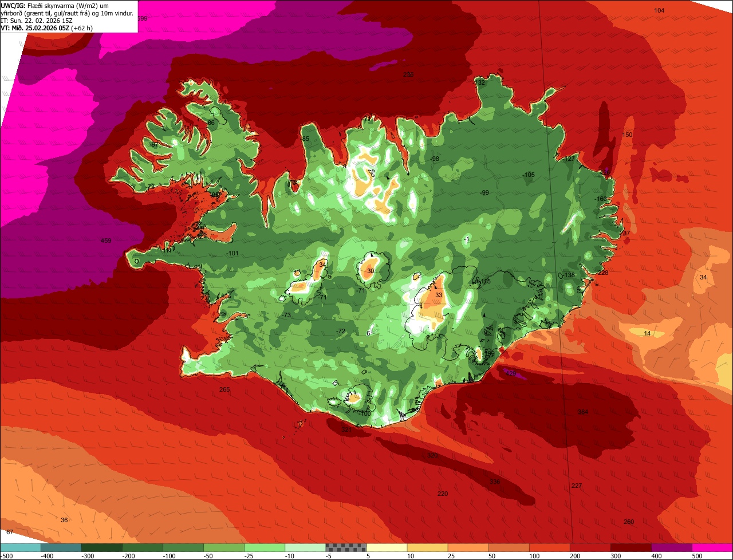Viewport: 733px width, 560px height.
Task: Pick the light green swatch from -25 to -10
Action: [x=265, y=547]
